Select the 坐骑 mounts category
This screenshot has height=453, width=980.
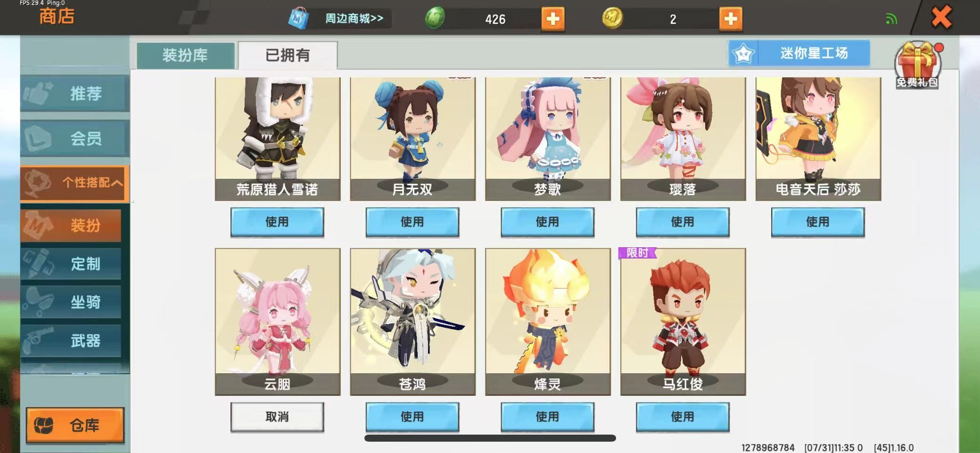(x=71, y=302)
